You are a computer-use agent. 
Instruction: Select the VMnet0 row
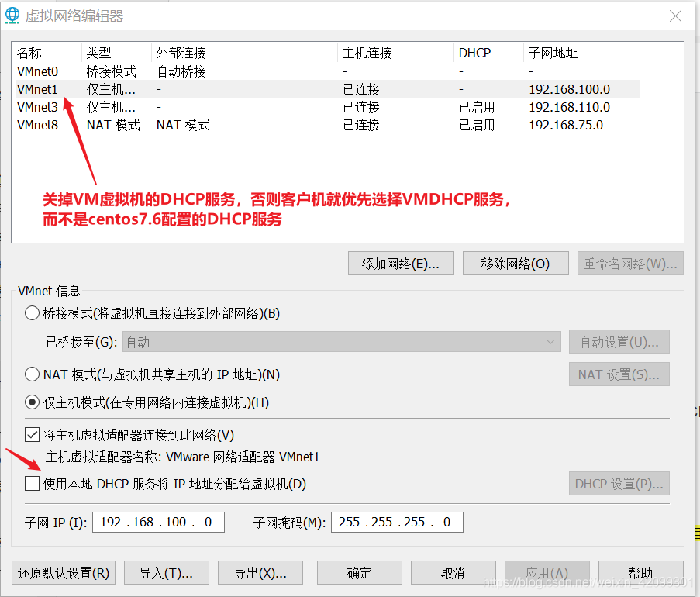click(328, 71)
